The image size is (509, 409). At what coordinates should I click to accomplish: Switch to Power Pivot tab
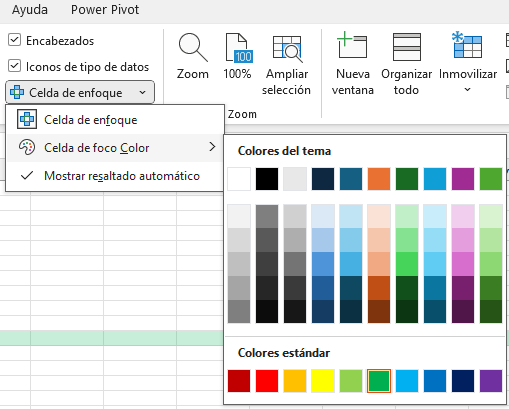(105, 10)
